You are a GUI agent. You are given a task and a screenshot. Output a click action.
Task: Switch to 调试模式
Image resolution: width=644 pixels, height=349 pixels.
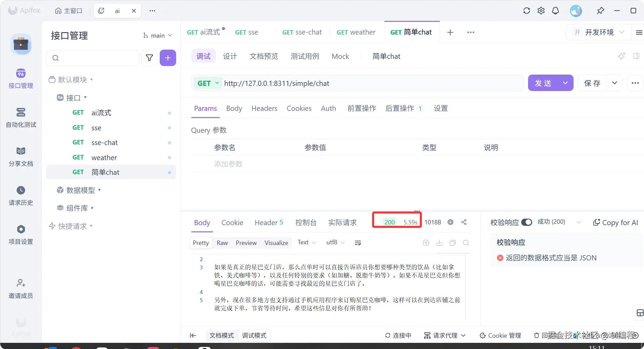(254, 336)
